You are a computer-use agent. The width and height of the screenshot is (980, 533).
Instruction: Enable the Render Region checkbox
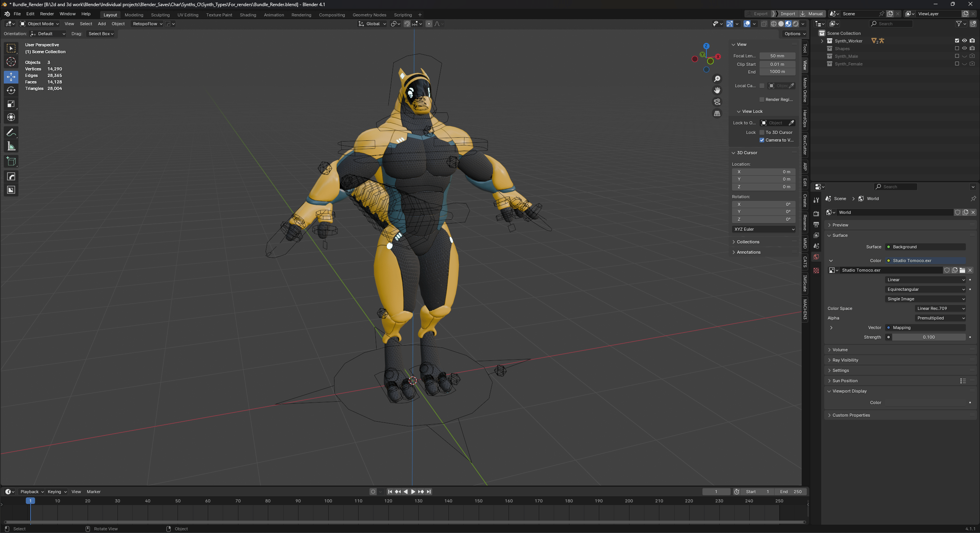761,99
